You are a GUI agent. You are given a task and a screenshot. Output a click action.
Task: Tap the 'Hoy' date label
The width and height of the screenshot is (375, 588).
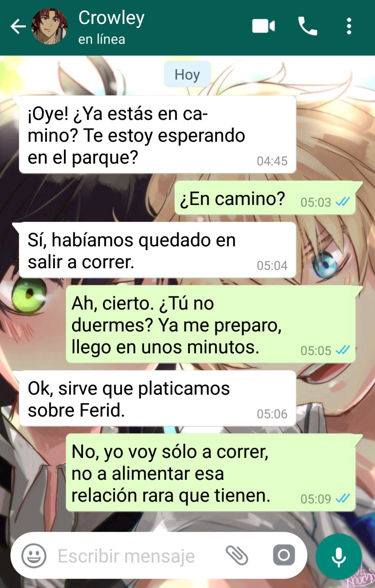click(x=187, y=74)
